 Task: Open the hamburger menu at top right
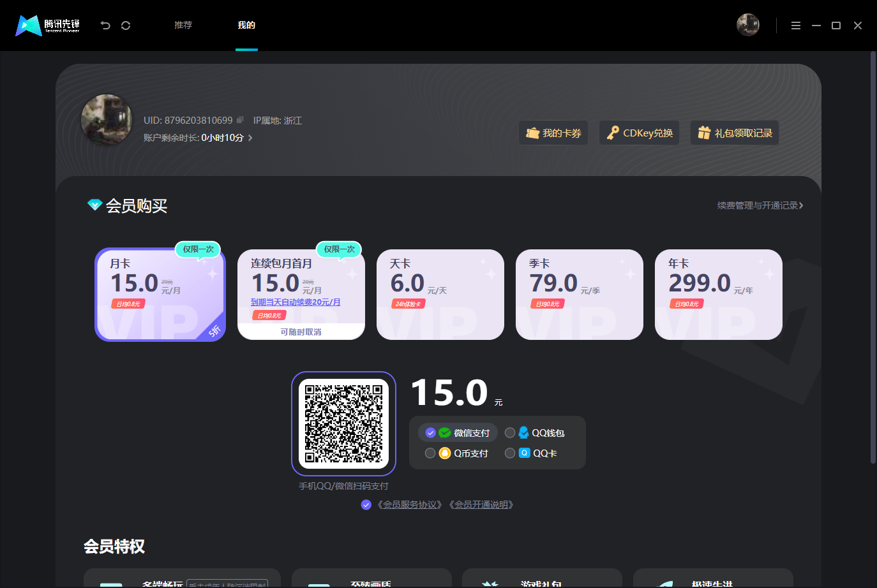click(795, 25)
